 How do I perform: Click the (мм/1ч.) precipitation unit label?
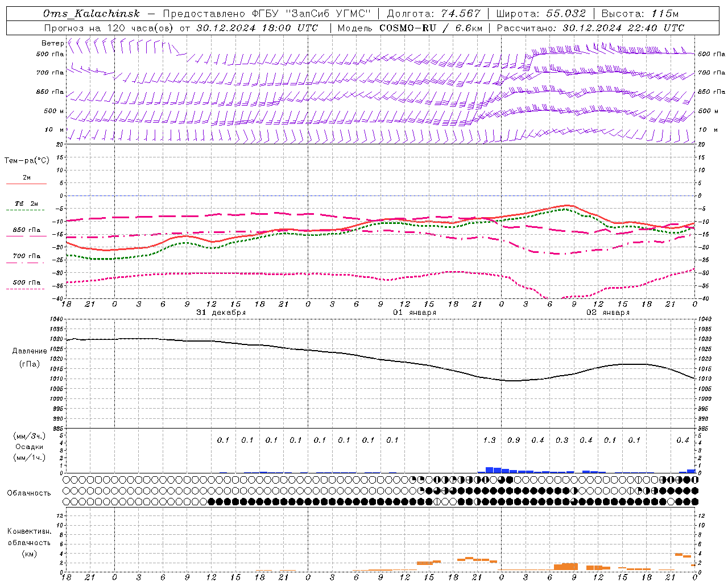[x=29, y=458]
